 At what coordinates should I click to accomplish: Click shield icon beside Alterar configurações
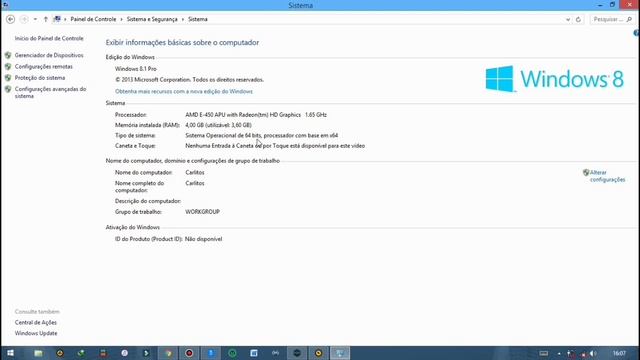[x=586, y=173]
